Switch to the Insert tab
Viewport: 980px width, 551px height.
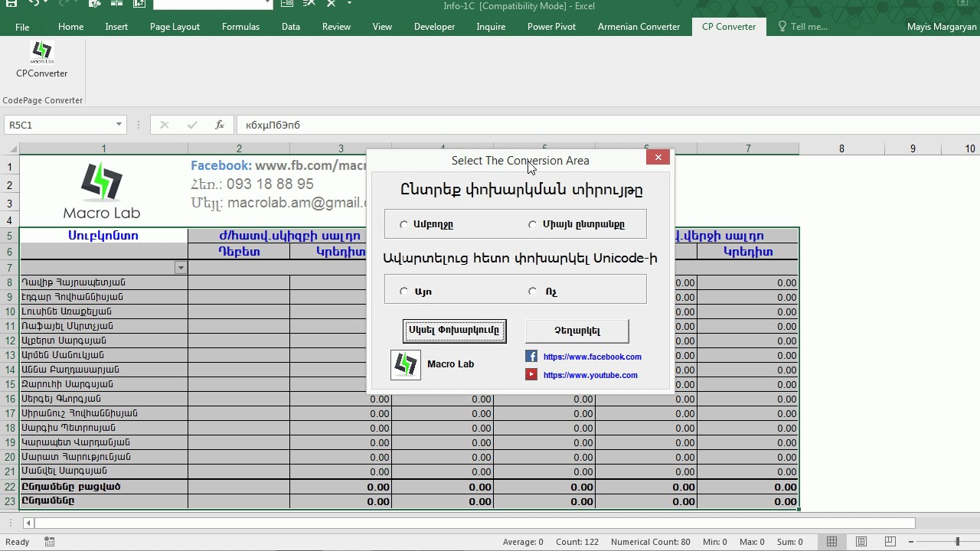point(116,27)
